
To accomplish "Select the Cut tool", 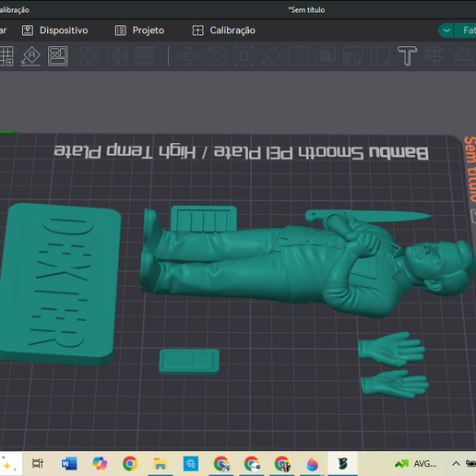I will click(x=298, y=56).
